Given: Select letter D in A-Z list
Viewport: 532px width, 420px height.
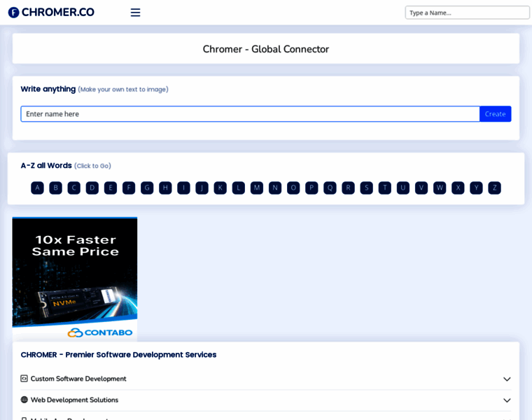Looking at the screenshot, I should pos(92,188).
